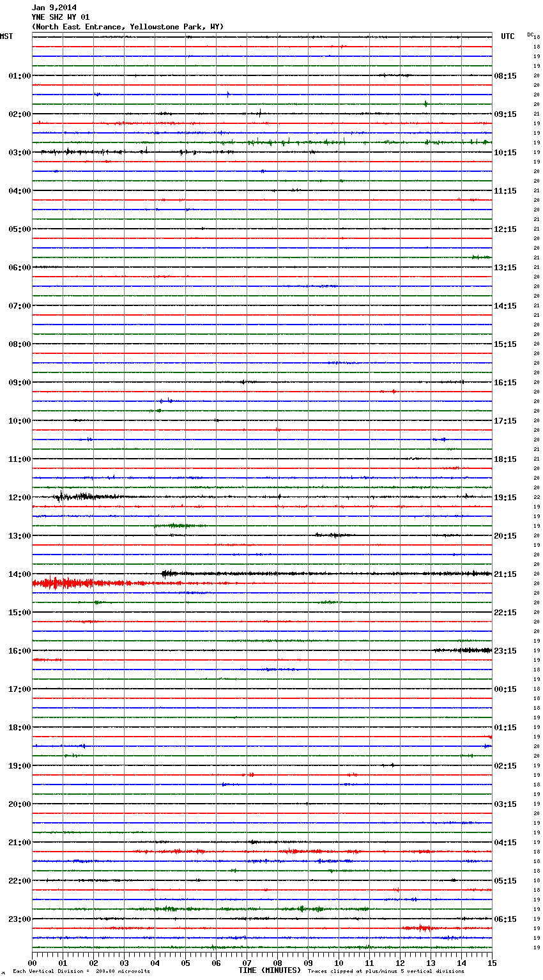Viewport: 543px width, 980px height.
Task: Click the 03:00 MST time label
Action: pos(20,153)
